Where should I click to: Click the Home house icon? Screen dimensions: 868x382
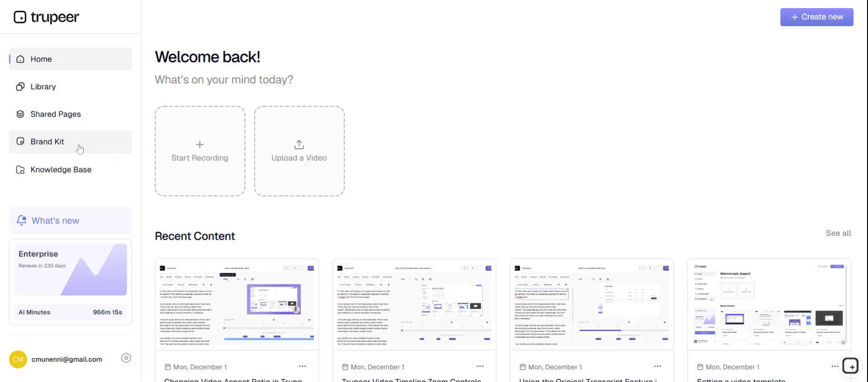[20, 59]
